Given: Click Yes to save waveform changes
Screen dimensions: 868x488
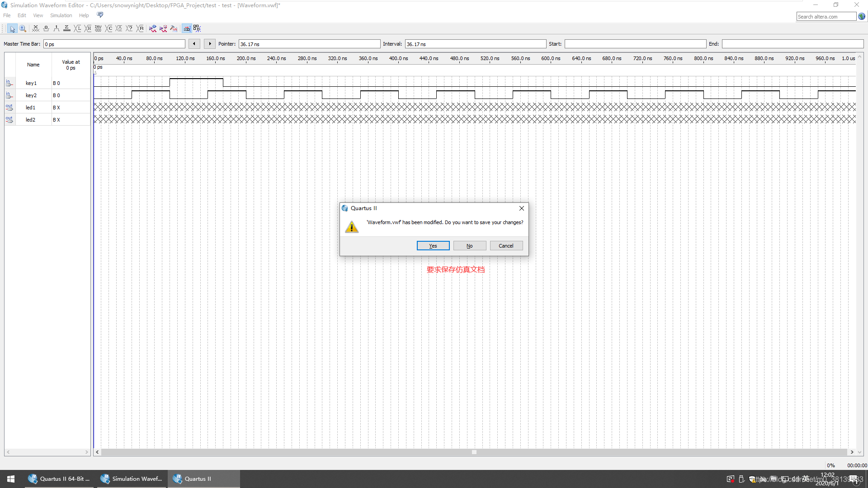Looking at the screenshot, I should (433, 246).
